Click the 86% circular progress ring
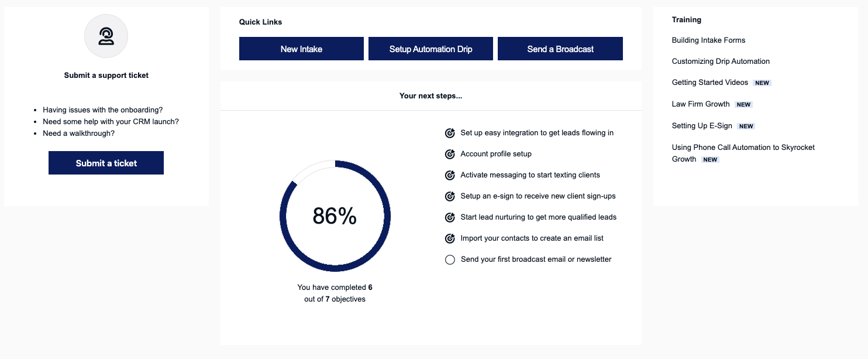This screenshot has height=359, width=868. click(x=335, y=216)
